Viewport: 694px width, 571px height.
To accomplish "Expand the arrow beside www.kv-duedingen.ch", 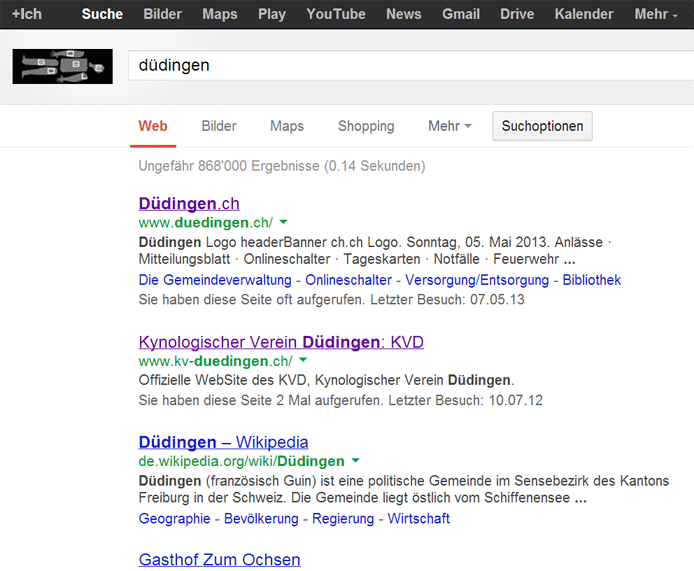I will tap(303, 361).
